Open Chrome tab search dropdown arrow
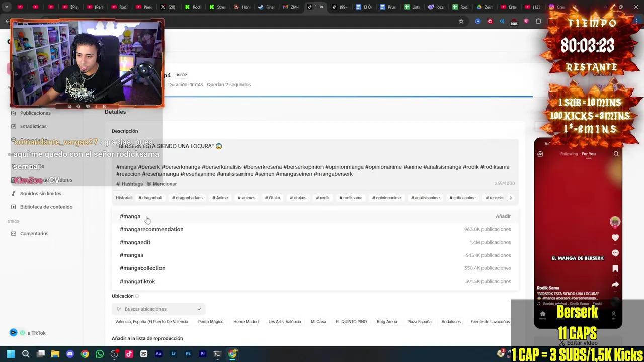 (x=7, y=7)
